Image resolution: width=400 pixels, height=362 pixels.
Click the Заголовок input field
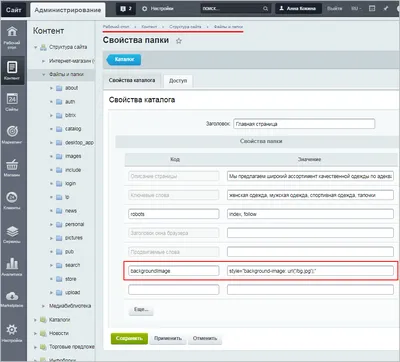point(304,124)
